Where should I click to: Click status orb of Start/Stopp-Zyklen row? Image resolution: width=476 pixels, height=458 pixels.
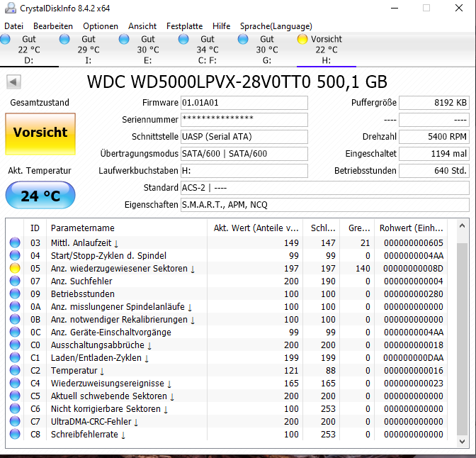[x=15, y=255]
